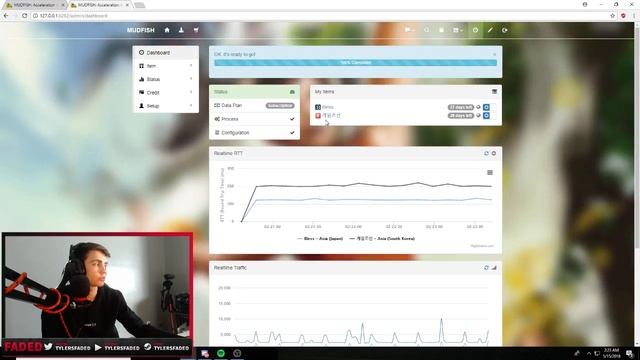Toggle the Asia (Japan) series in RTT legend

coord(320,238)
